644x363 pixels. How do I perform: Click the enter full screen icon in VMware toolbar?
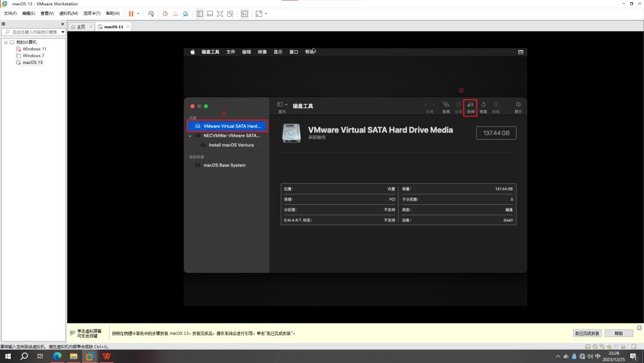pos(220,13)
